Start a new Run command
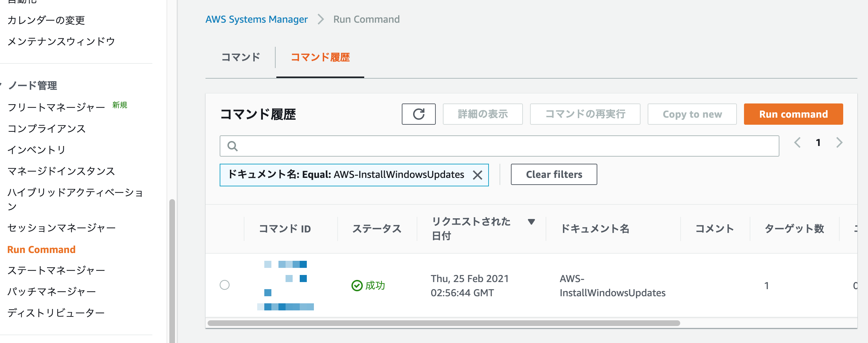Viewport: 868px width, 343px height. coord(793,114)
